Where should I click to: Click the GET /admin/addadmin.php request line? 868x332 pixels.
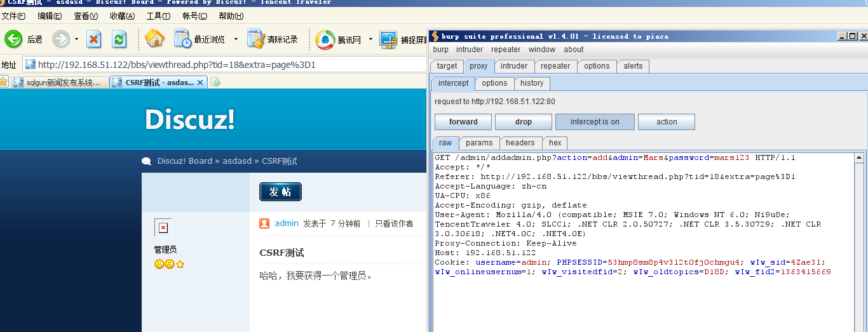[x=615, y=157]
